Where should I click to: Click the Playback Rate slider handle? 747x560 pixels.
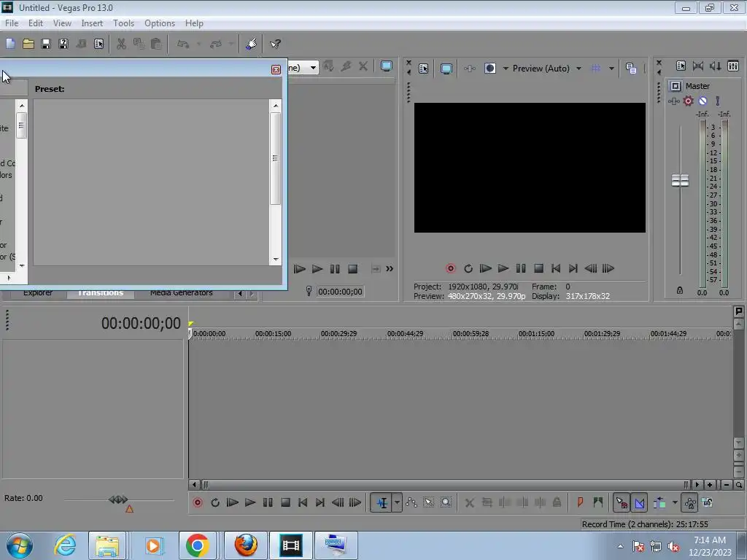coord(117,499)
